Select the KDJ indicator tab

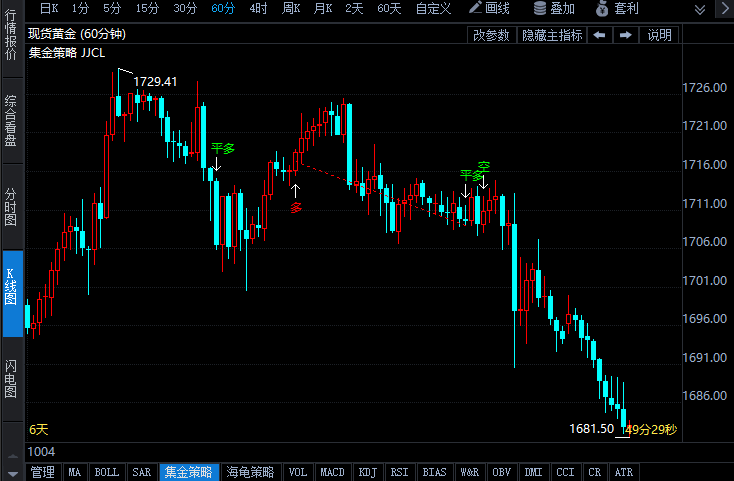click(367, 472)
